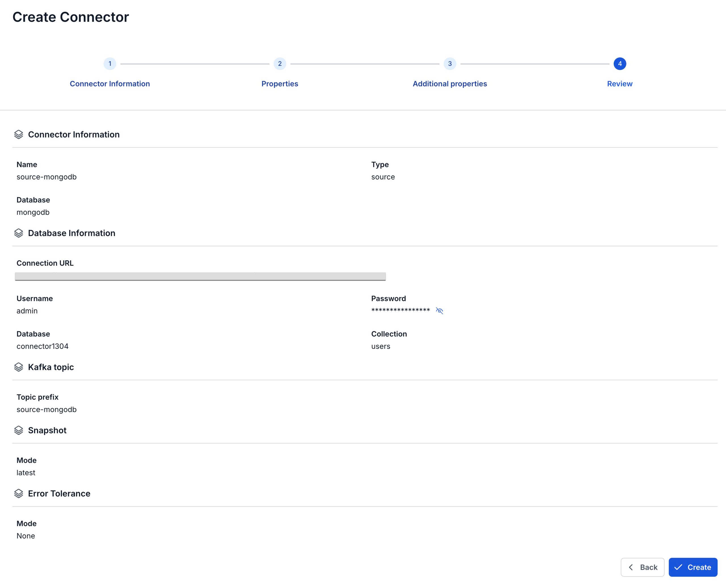The width and height of the screenshot is (726, 588).
Task: Click the Error Tolerance section heading text
Action: (x=59, y=494)
